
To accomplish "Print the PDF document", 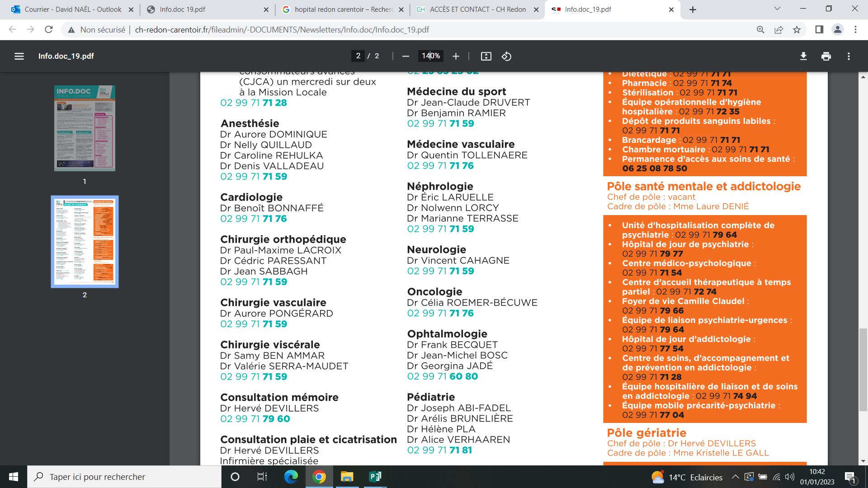I will (x=826, y=56).
